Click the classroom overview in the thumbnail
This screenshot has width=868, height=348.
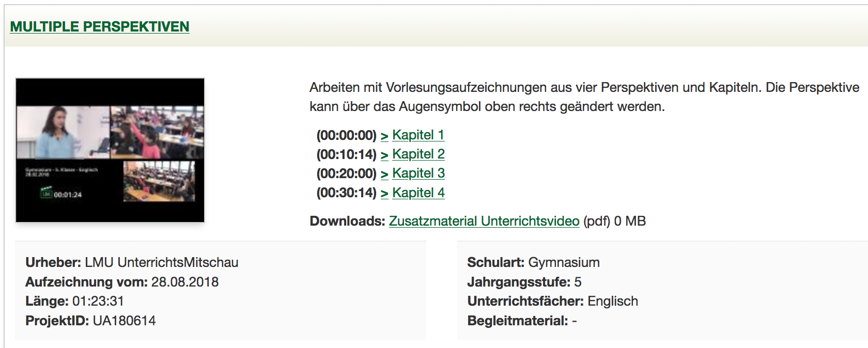[159, 181]
